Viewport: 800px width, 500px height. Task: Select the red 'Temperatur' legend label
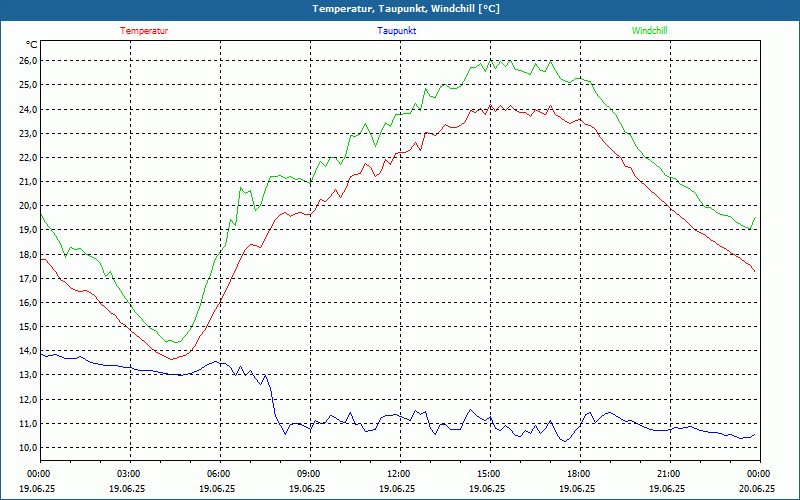pyautogui.click(x=144, y=31)
